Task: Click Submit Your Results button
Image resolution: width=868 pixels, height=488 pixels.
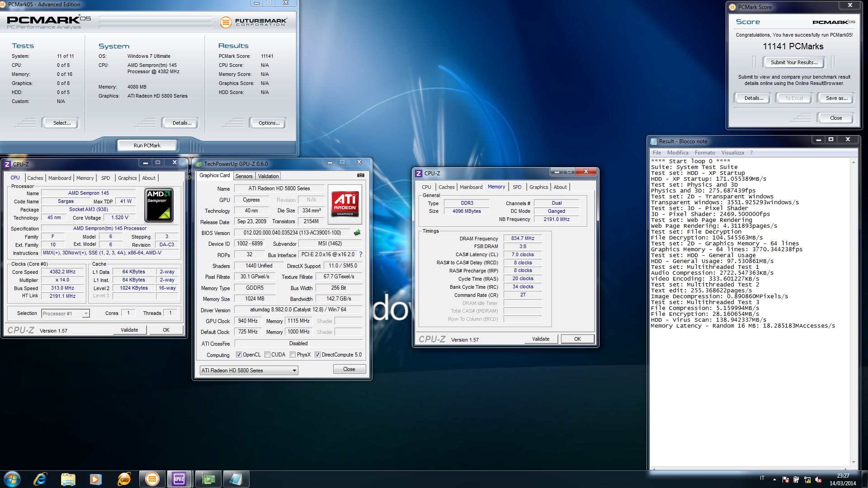Action: 794,62
